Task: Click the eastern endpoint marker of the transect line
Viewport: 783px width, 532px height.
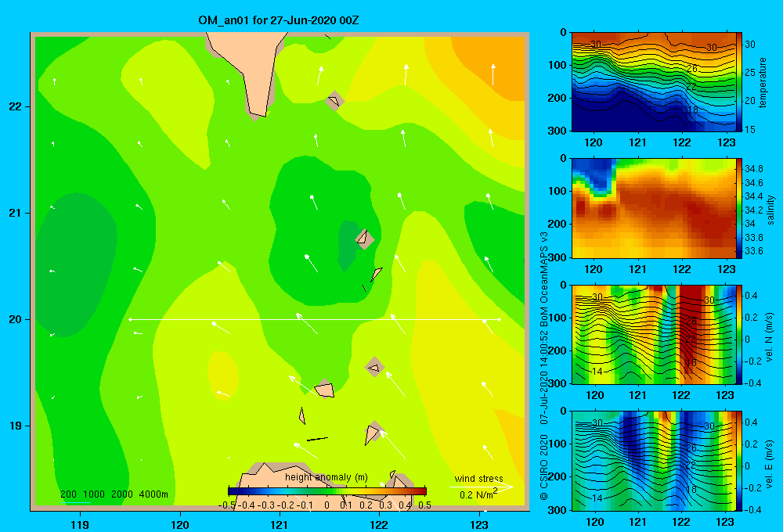Action: coord(500,319)
